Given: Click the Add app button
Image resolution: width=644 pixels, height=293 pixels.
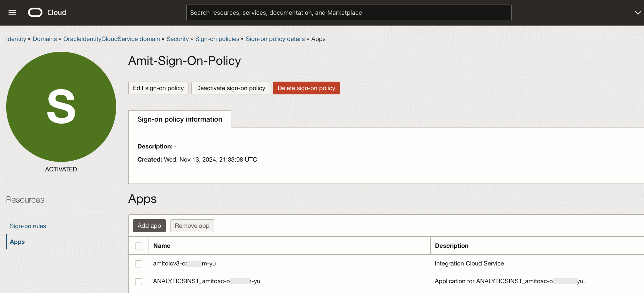Looking at the screenshot, I should [149, 226].
